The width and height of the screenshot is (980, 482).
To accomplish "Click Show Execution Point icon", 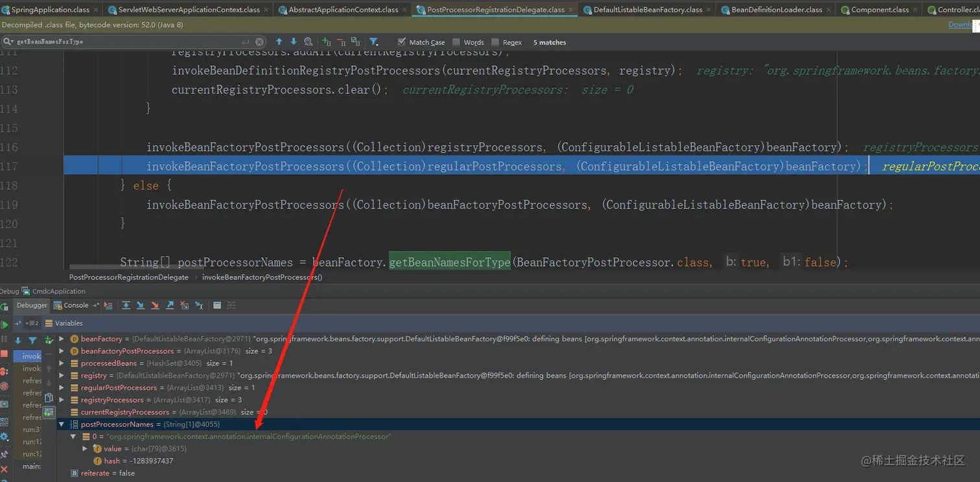I will 108,305.
